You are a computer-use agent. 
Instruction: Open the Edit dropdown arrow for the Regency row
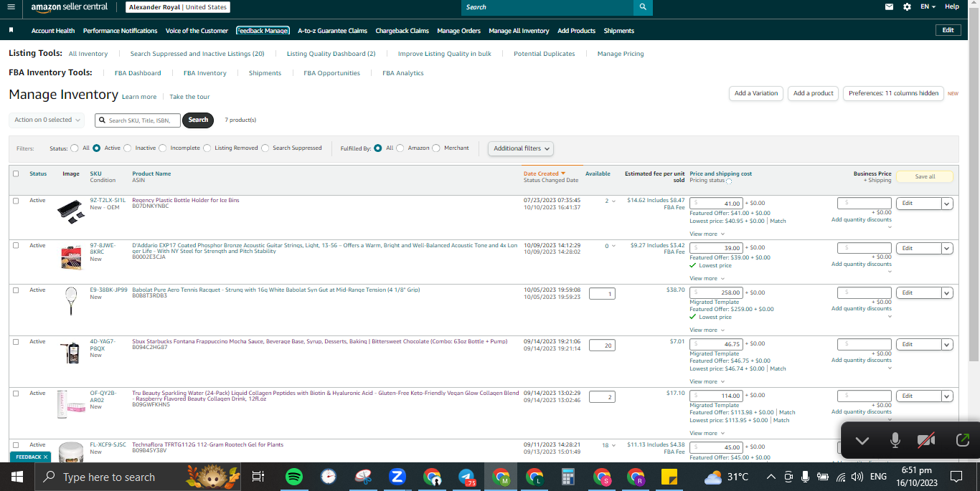[947, 204]
